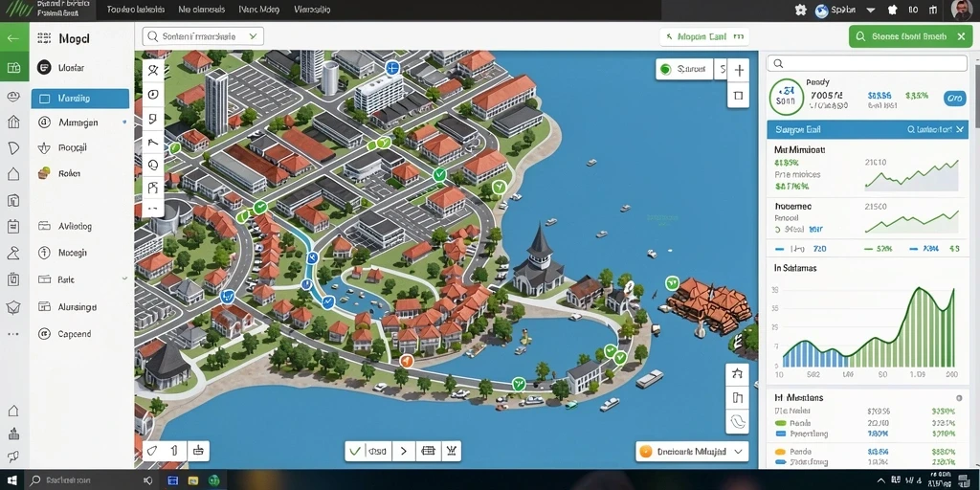Screen dimensions: 980x490
Task: Open the map search dropdown chevron
Action: pos(253,37)
